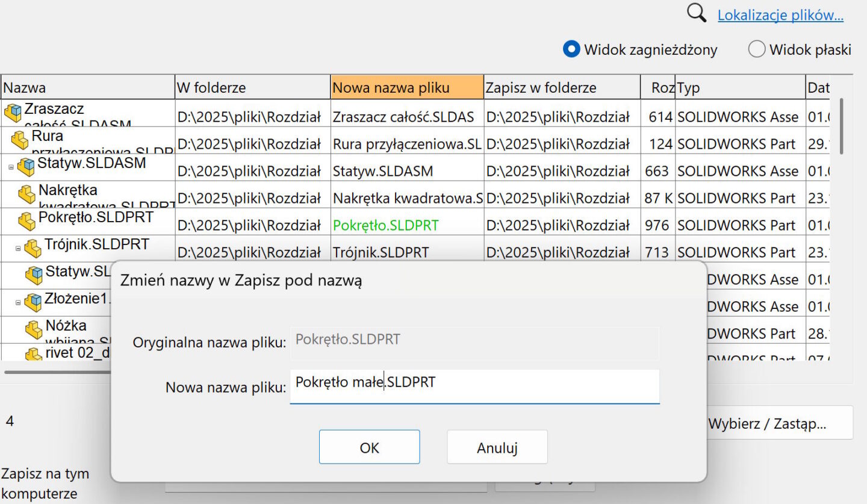Click the vertical scrollbar of file table
The height and width of the screenshot is (504, 867).
click(x=841, y=126)
